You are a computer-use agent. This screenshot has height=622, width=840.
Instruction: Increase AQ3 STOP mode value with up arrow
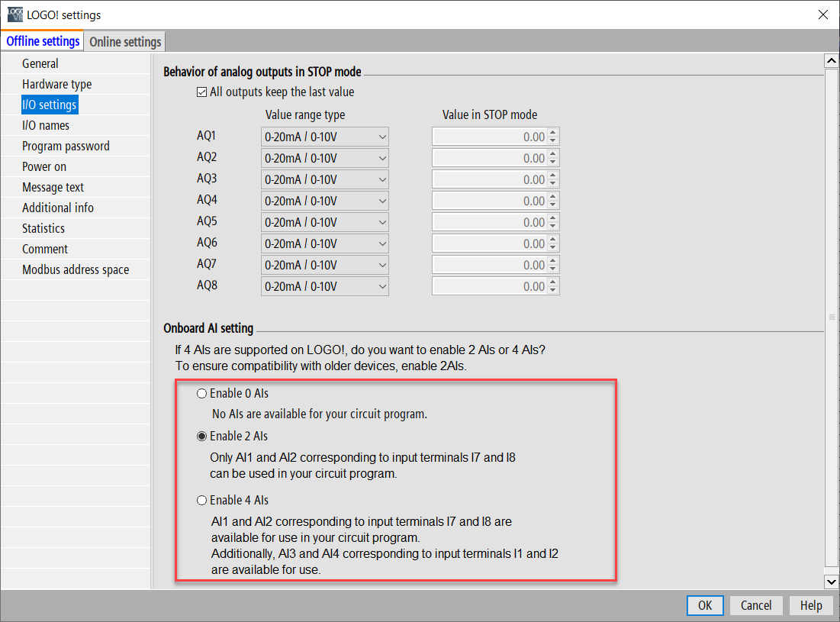click(553, 176)
